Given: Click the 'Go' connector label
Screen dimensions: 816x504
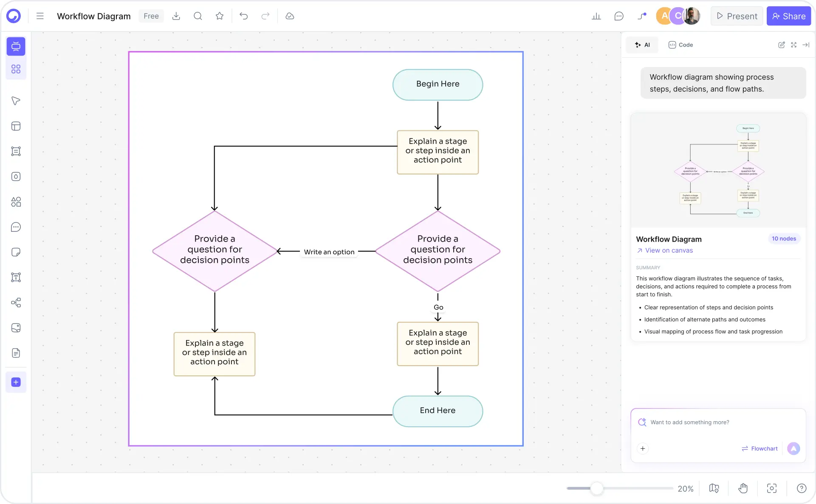Looking at the screenshot, I should point(438,307).
